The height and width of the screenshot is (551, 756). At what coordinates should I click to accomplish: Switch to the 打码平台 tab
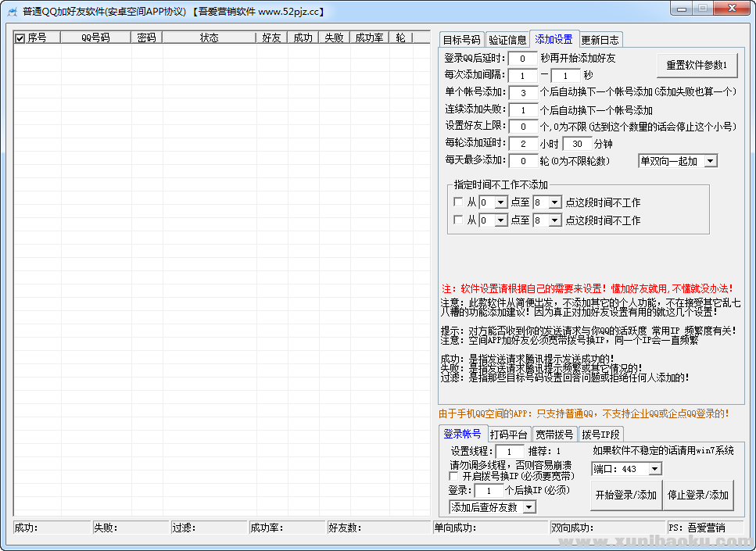508,434
